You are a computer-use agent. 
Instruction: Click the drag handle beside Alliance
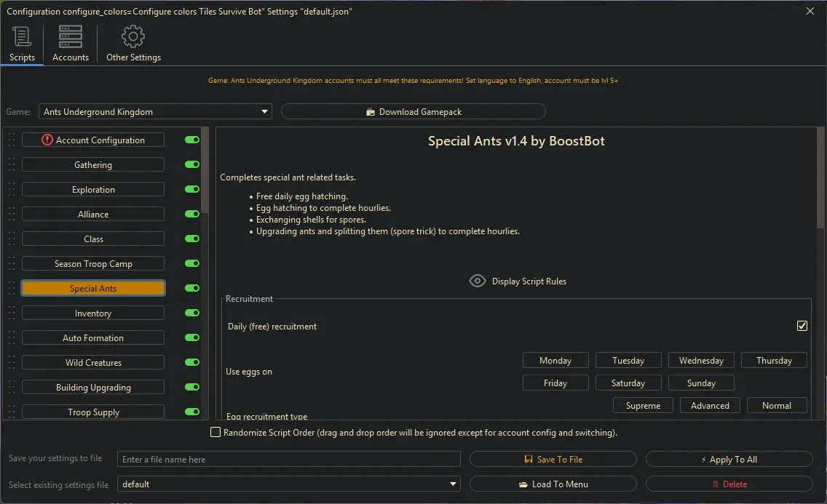(x=11, y=215)
